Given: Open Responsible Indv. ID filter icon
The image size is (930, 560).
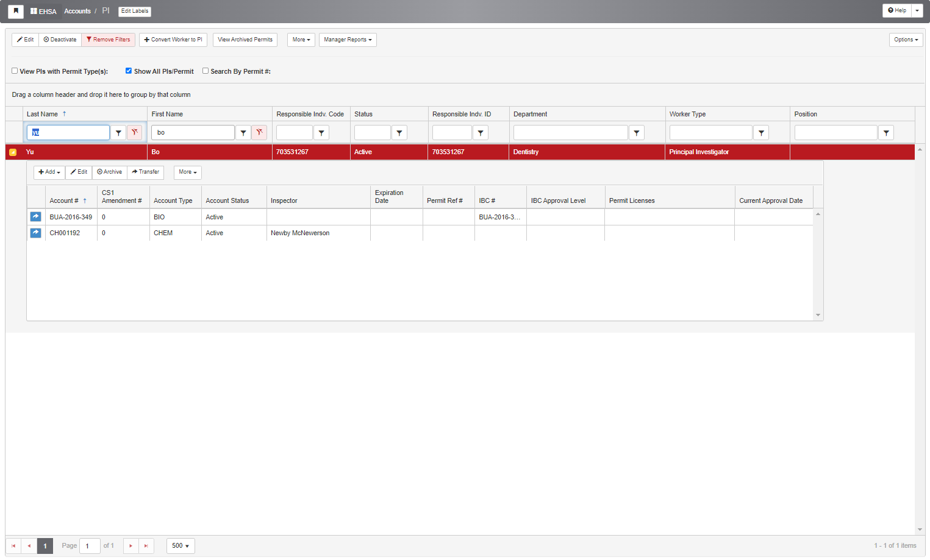Looking at the screenshot, I should click(481, 132).
